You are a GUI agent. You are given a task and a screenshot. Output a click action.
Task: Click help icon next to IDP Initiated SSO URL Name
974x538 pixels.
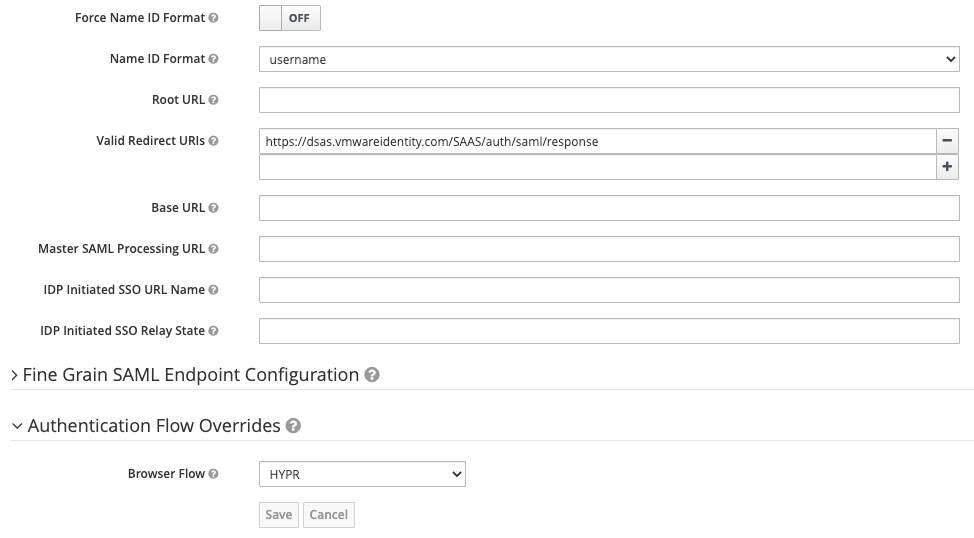pyautogui.click(x=214, y=290)
